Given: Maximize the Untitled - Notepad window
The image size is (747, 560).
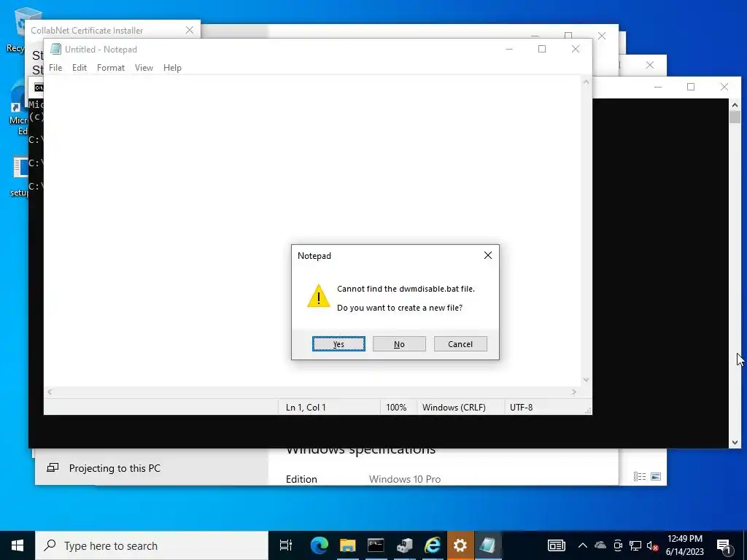Looking at the screenshot, I should (x=542, y=49).
